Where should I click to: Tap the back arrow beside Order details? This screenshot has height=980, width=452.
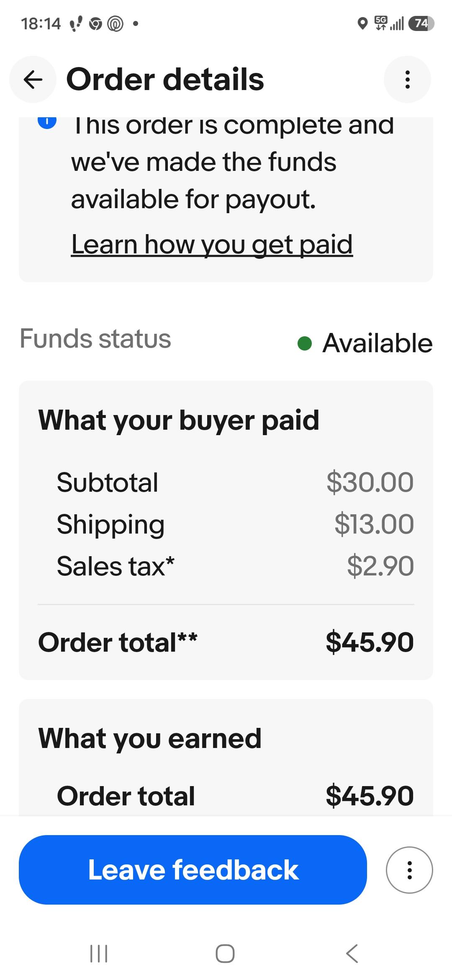coord(33,80)
